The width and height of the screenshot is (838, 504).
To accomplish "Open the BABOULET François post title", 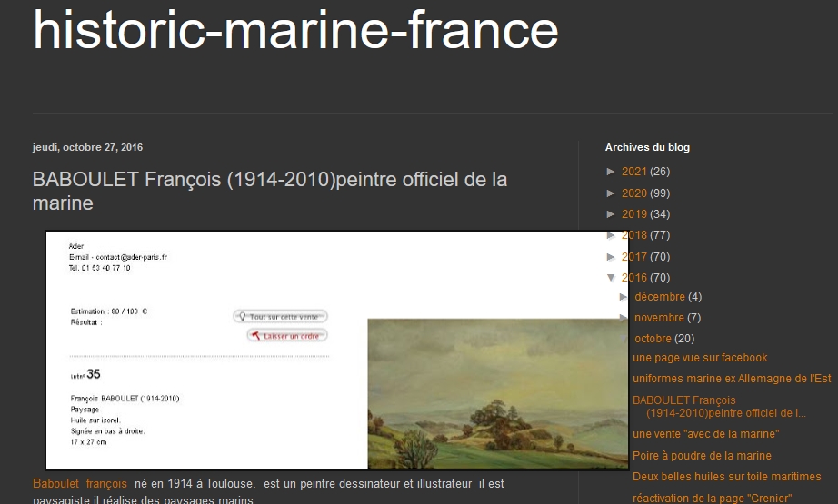I will 270,191.
